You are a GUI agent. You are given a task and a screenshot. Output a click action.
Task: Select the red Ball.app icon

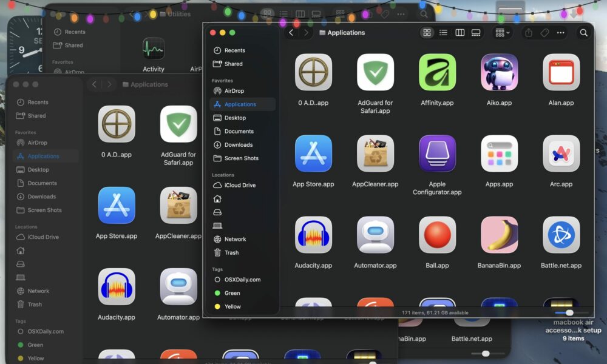coord(437,235)
